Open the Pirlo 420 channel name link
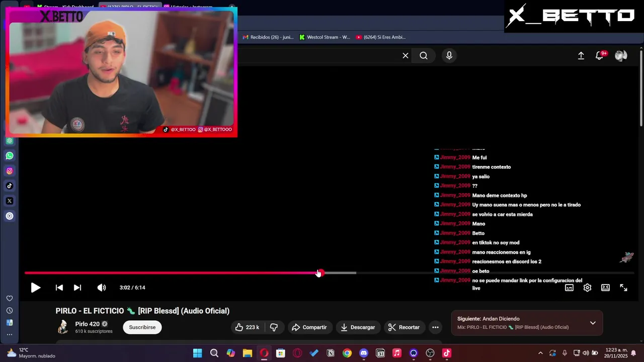 click(88, 324)
